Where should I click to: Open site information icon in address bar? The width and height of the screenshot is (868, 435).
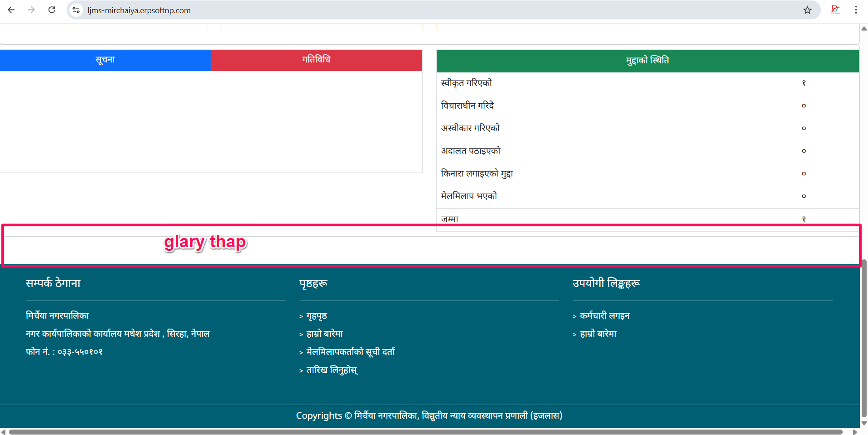76,10
